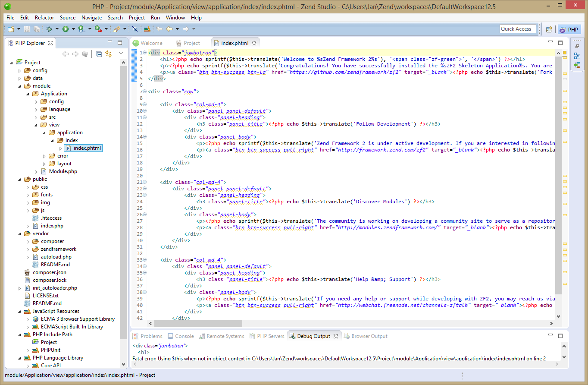This screenshot has width=588, height=385.
Task: Close the Debug Output view tab
Action: (x=336, y=336)
